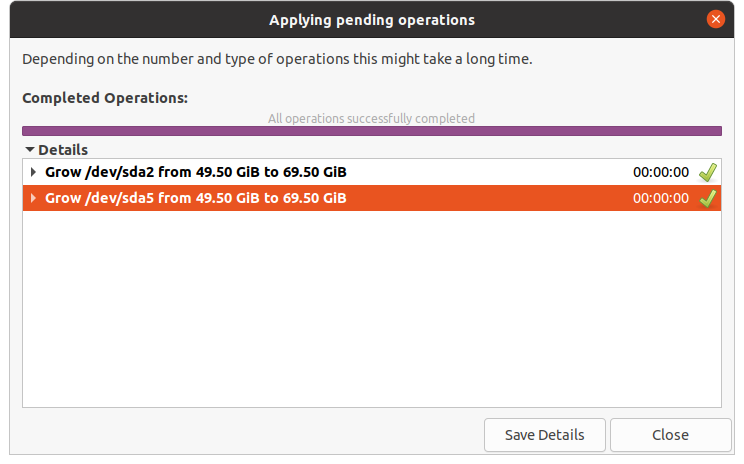Image resolution: width=744 pixels, height=464 pixels.
Task: Click the long time warning description text
Action: [x=277, y=59]
